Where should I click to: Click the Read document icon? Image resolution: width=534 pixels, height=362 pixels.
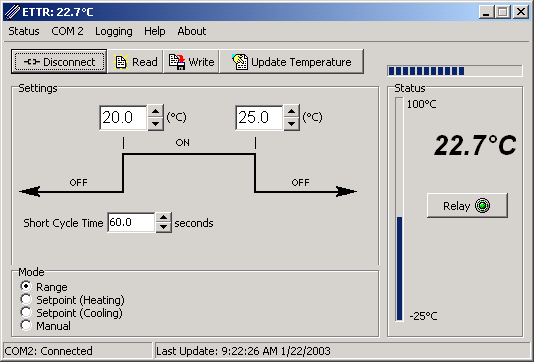pyautogui.click(x=121, y=62)
